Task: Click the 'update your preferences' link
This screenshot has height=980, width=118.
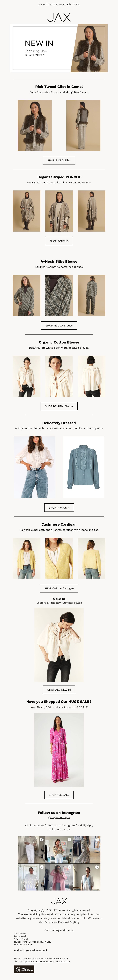Action: pos(38,961)
